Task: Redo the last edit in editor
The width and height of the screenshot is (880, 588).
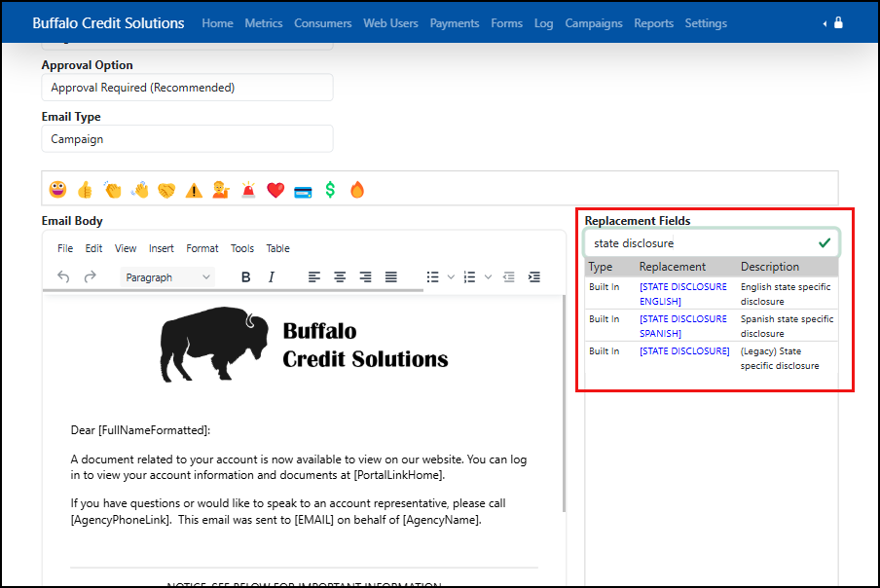Action: point(90,276)
